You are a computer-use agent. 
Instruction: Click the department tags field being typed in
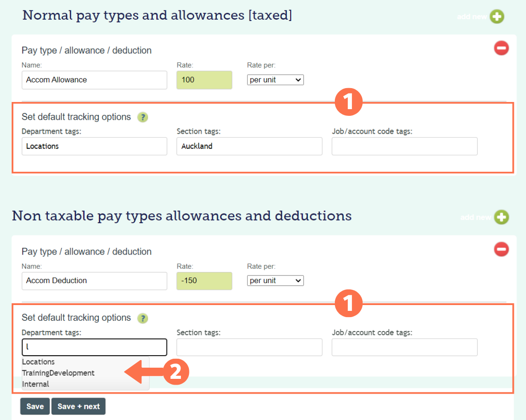[x=94, y=347]
